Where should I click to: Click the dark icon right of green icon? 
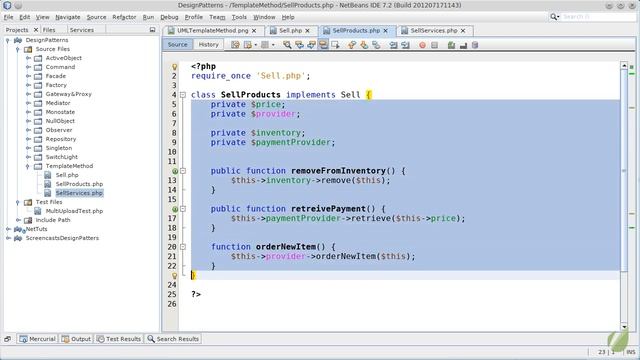click(463, 45)
